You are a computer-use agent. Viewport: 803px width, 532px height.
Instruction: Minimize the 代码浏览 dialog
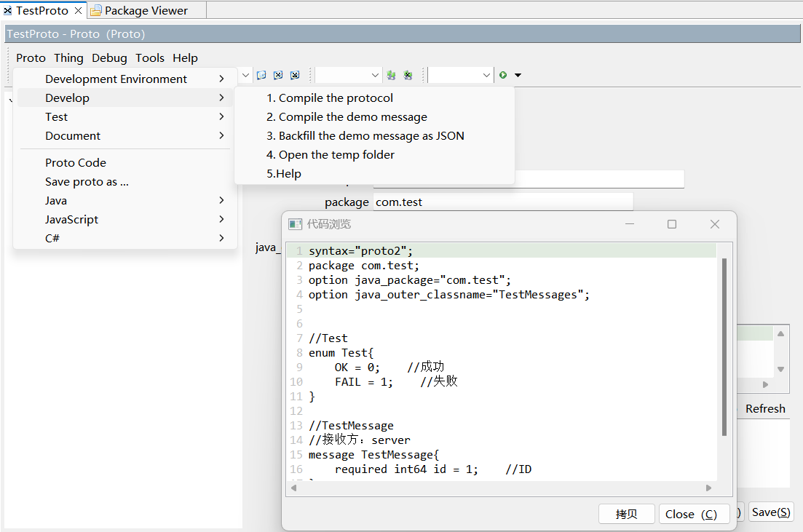click(x=630, y=224)
